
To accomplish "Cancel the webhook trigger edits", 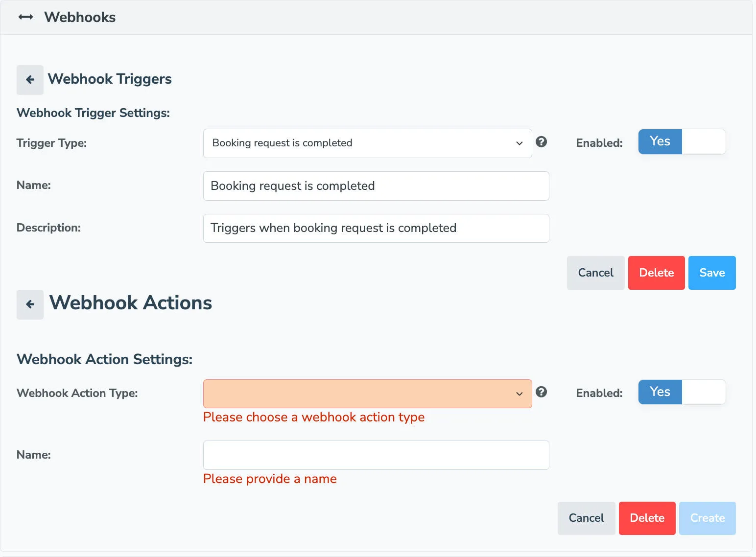I will pos(595,273).
